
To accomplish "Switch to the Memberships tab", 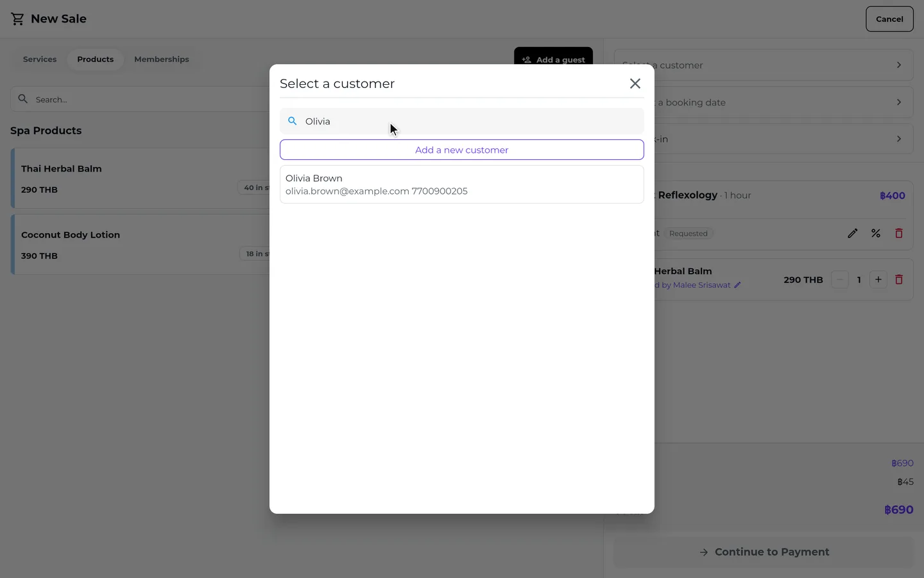I will [x=162, y=59].
